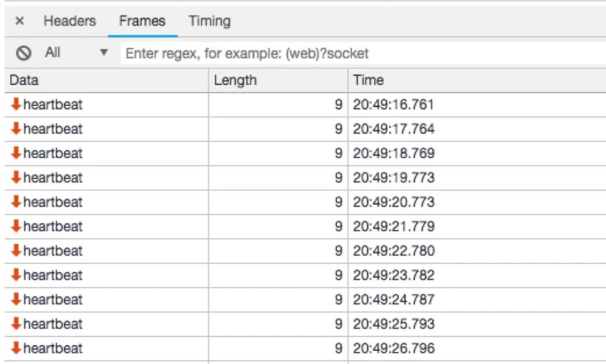Screen dimensions: 606x364
Task: Select the heartbeat frame at 20:49:16.761
Action: point(53,105)
